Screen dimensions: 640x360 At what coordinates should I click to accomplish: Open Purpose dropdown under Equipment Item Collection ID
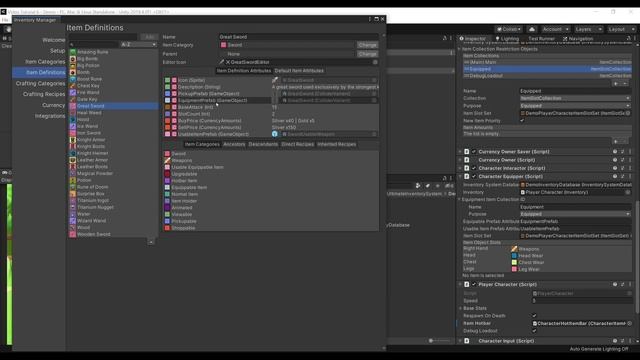coord(575,214)
